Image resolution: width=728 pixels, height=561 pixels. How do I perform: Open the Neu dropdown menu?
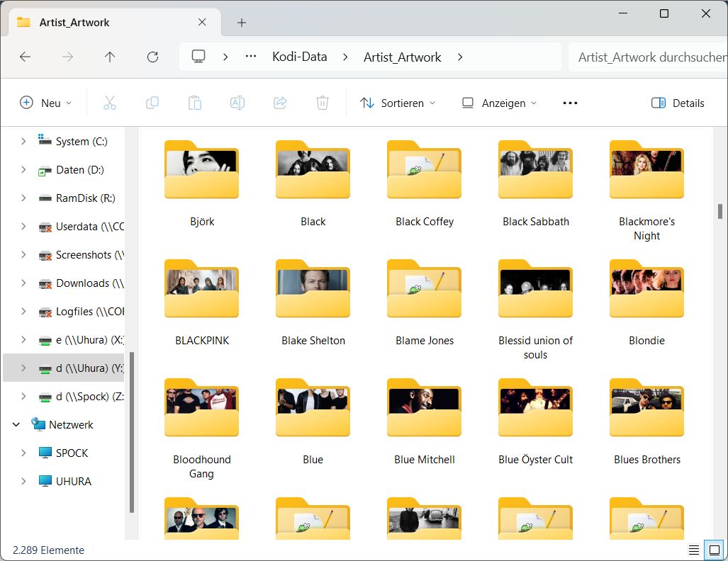pos(45,103)
